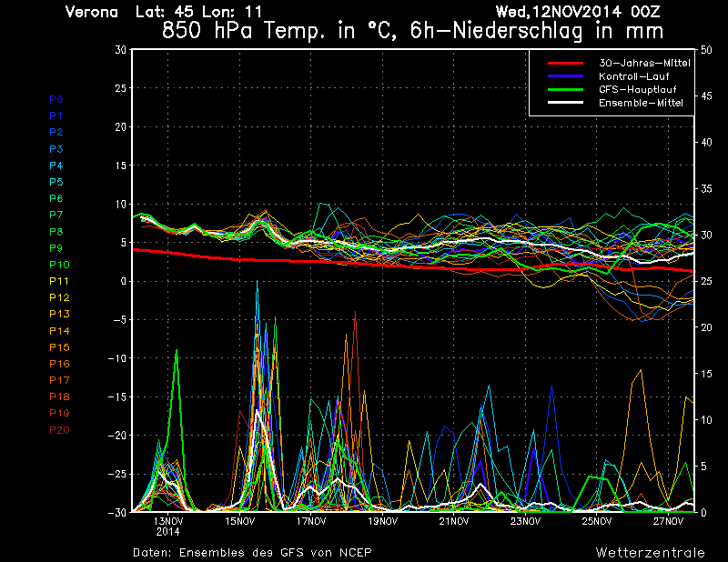Click the P5 ensemble member label
This screenshot has height=562, width=728.
click(56, 182)
